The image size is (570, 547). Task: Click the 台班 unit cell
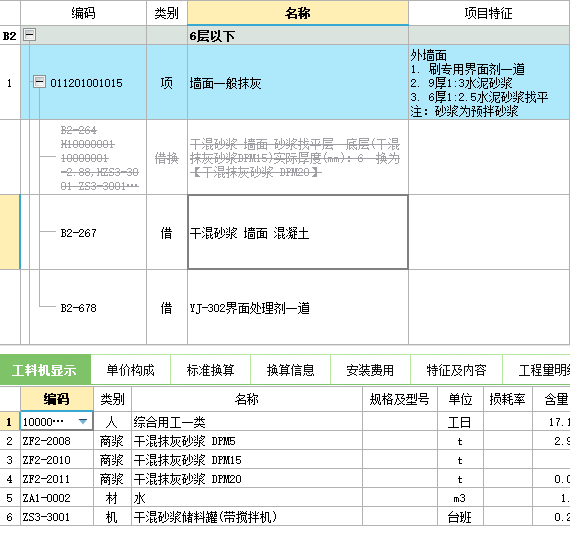[x=460, y=517]
